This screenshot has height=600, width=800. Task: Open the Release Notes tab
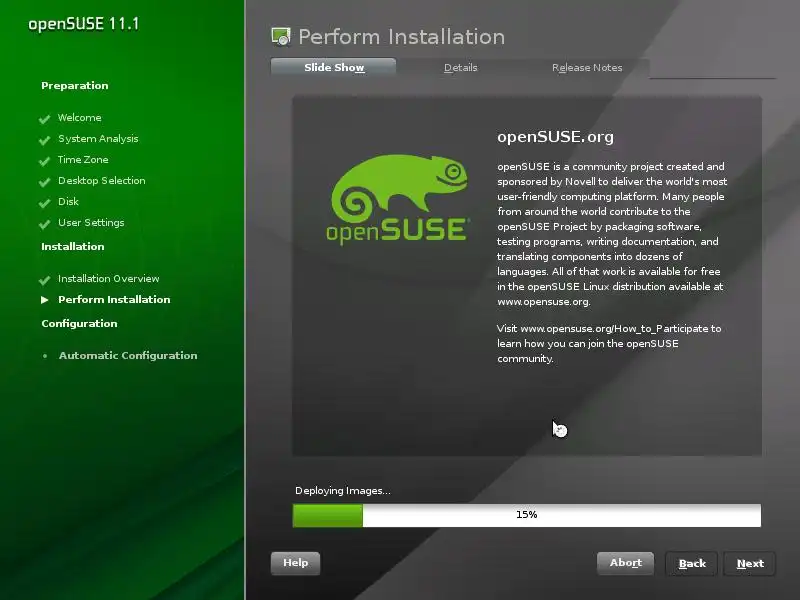point(587,68)
